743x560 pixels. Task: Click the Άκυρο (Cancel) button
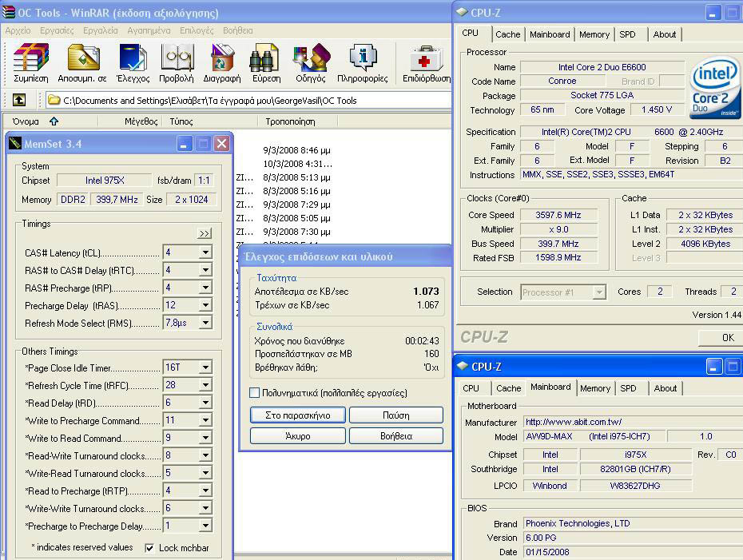coord(297,436)
